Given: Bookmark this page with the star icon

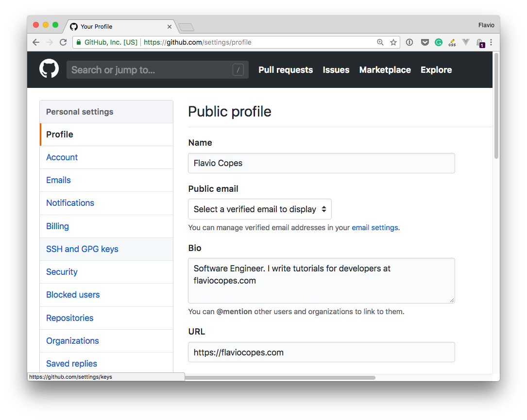Looking at the screenshot, I should [393, 42].
